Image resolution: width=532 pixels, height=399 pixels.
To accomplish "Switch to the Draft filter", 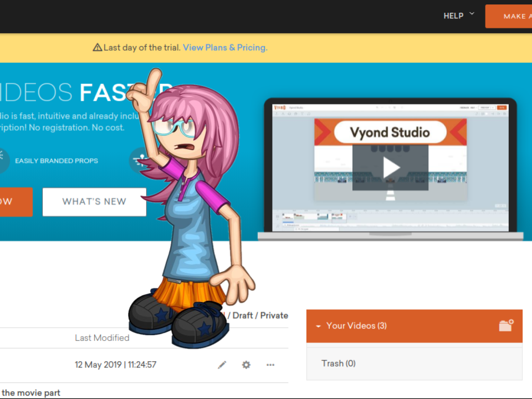I will point(244,315).
